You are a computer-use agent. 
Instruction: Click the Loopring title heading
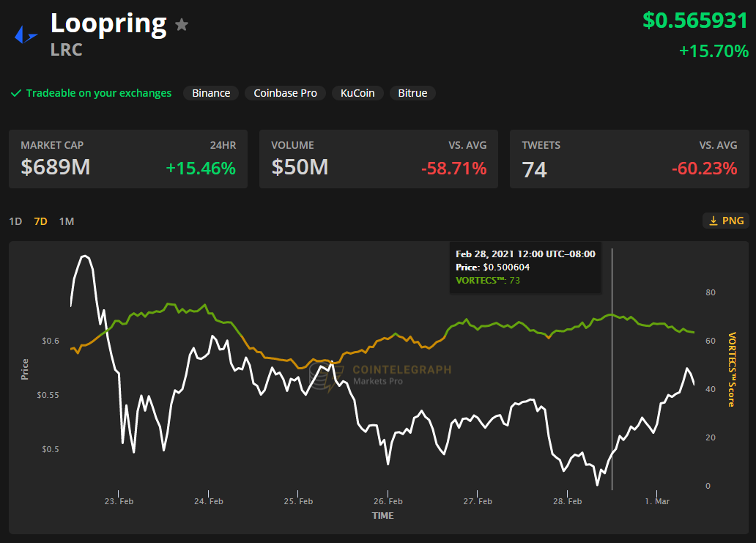pos(108,23)
